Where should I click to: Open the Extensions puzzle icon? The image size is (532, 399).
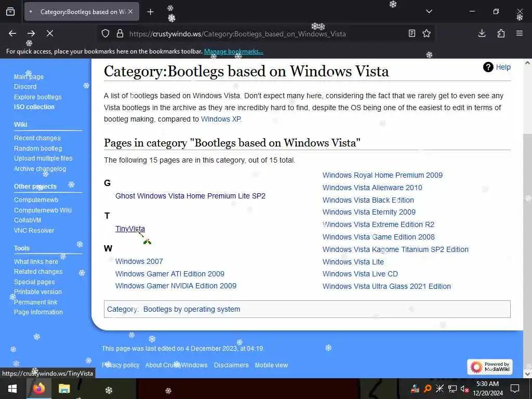coord(501,33)
